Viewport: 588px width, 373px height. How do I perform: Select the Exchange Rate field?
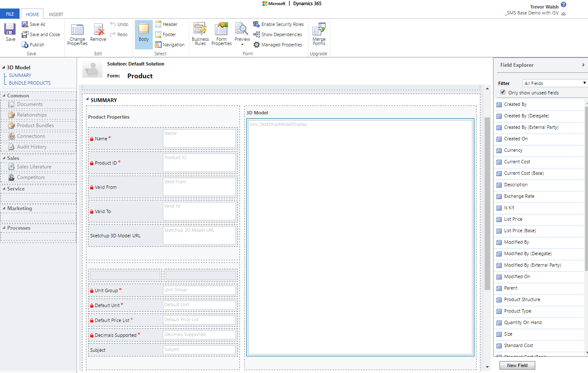pos(539,196)
